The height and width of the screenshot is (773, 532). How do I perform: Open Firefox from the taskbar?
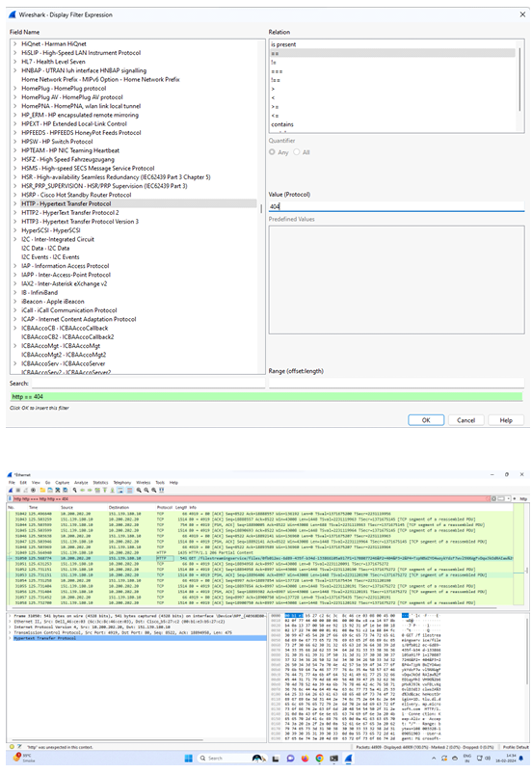(306, 759)
